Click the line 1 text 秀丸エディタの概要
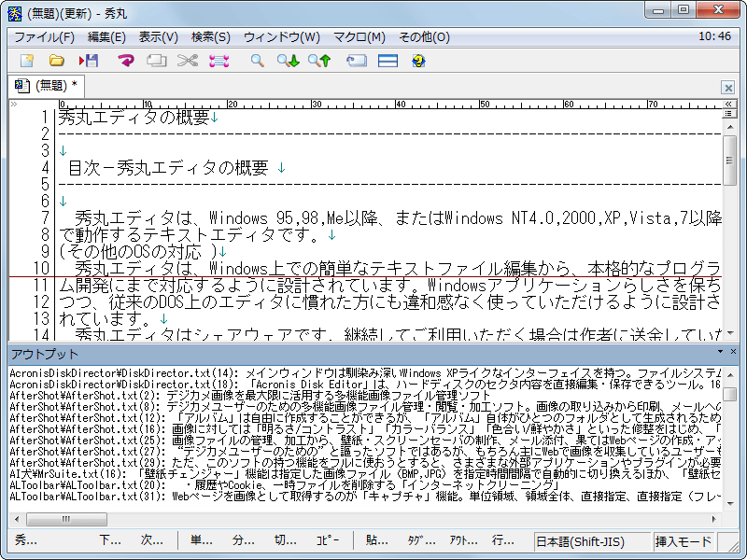Screen dimensions: 747x560 [134, 118]
